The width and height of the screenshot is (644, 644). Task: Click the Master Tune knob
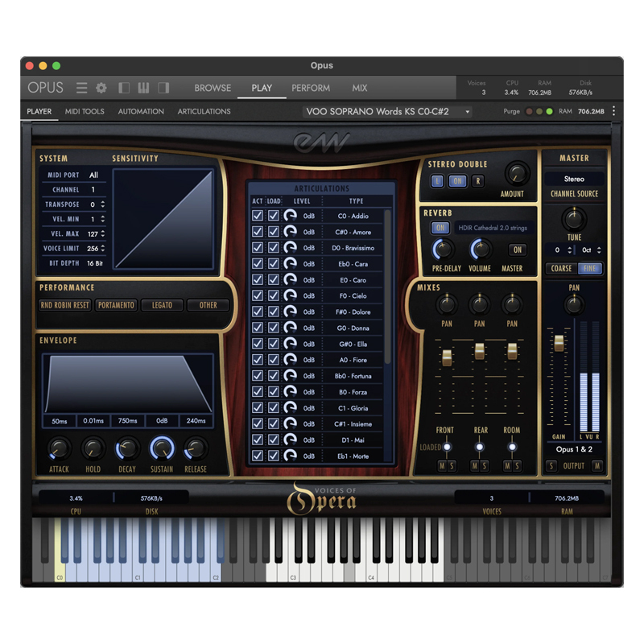pos(574,219)
